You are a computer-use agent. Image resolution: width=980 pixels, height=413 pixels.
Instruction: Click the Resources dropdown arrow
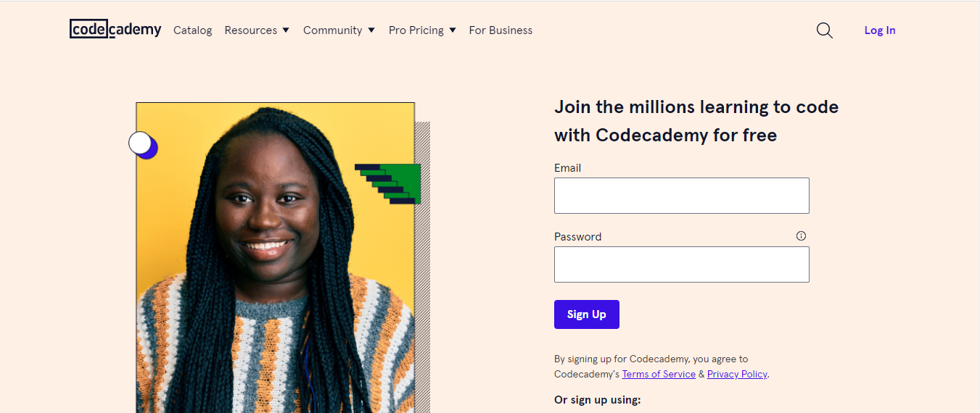tap(286, 30)
